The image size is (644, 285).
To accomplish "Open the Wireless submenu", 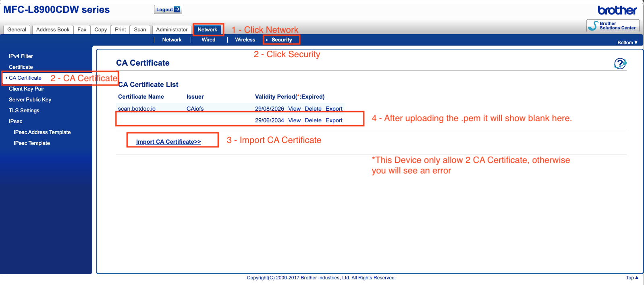I will (245, 40).
